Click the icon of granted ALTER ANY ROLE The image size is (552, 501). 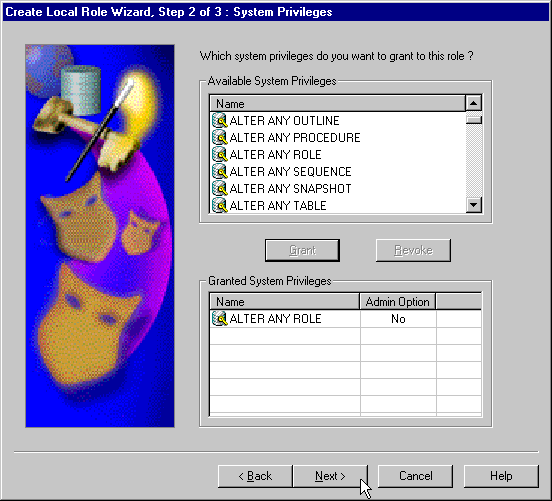point(220,319)
